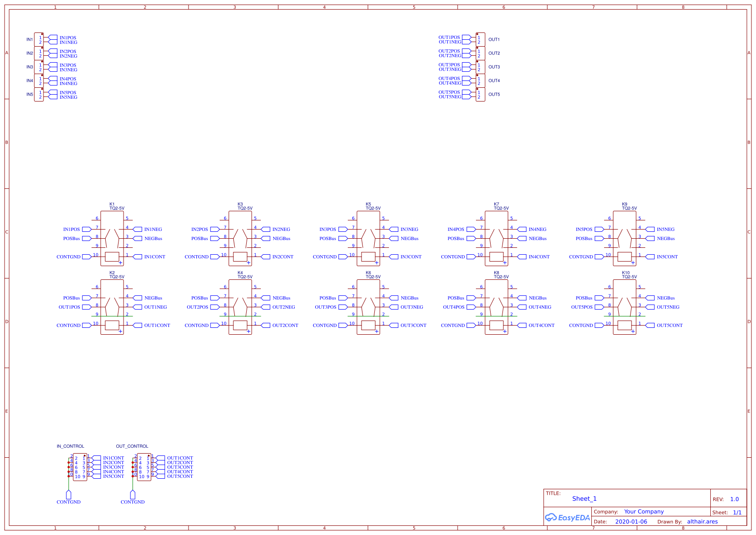The height and width of the screenshot is (535, 756).
Task: Select the REV 1.0 value
Action: coord(734,499)
